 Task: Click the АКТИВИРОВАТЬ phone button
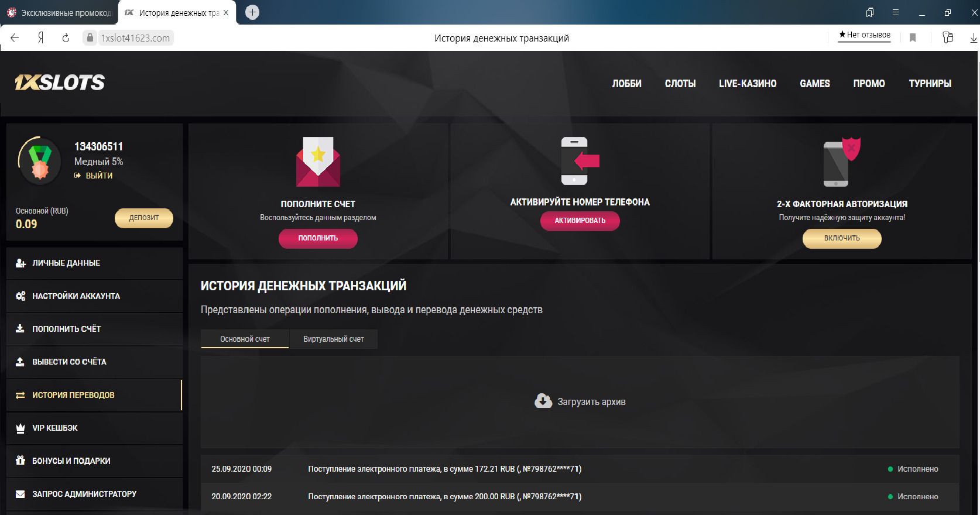pos(580,221)
